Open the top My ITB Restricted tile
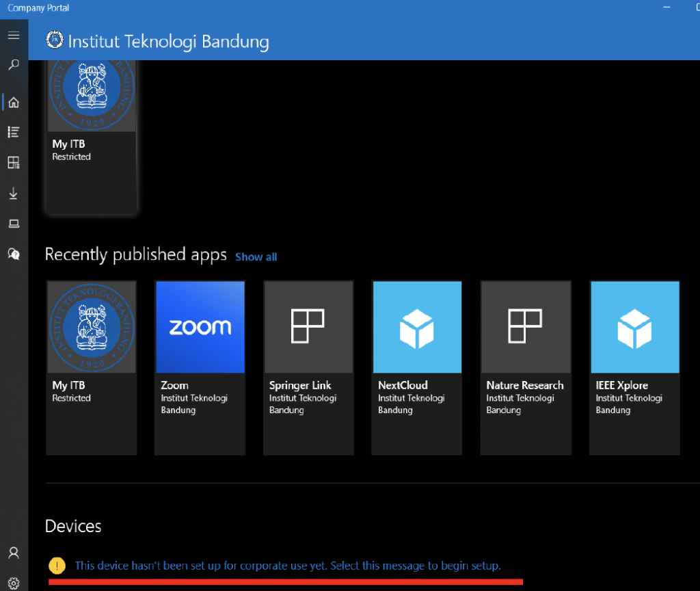 coord(92,137)
